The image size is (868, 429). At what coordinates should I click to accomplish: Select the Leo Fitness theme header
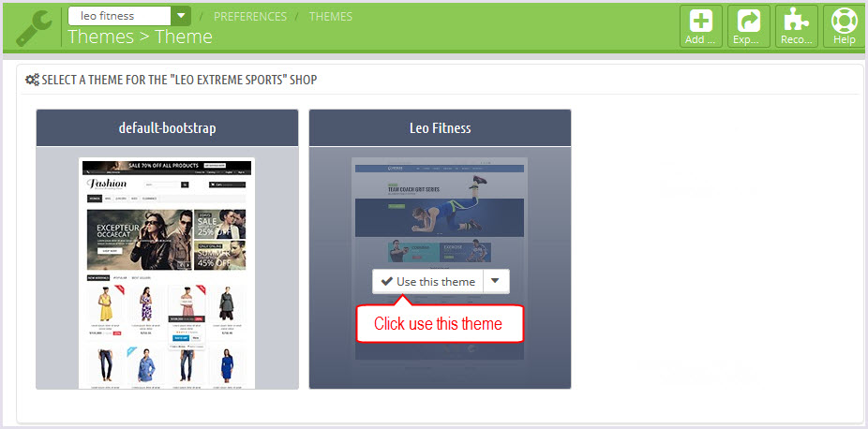440,127
